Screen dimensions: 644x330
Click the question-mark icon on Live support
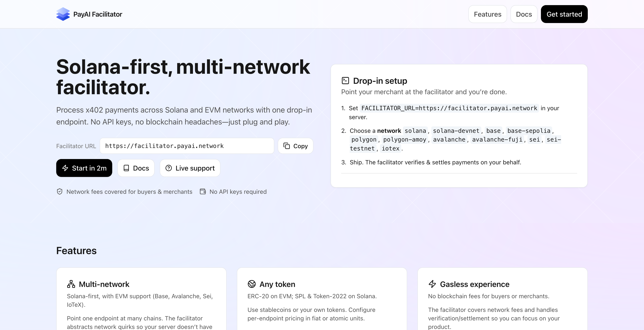tap(169, 168)
